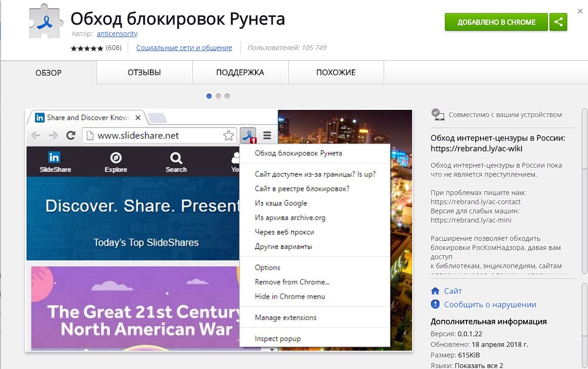Image resolution: width=588 pixels, height=369 pixels.
Task: Click the extension screenshot thumbnail
Action: [x=219, y=230]
